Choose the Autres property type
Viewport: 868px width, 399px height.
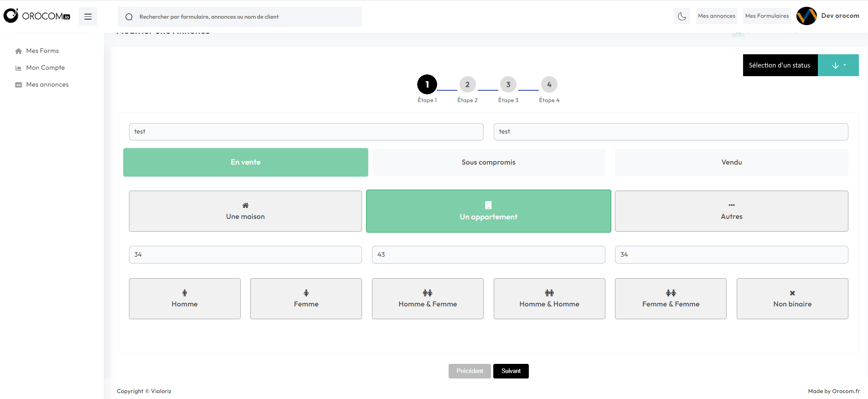[x=731, y=211]
